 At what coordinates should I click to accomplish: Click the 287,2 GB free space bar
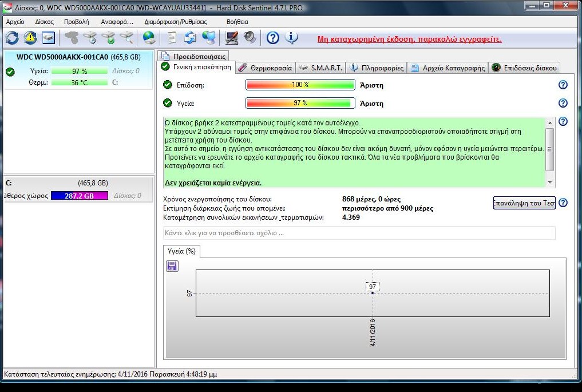pos(80,196)
